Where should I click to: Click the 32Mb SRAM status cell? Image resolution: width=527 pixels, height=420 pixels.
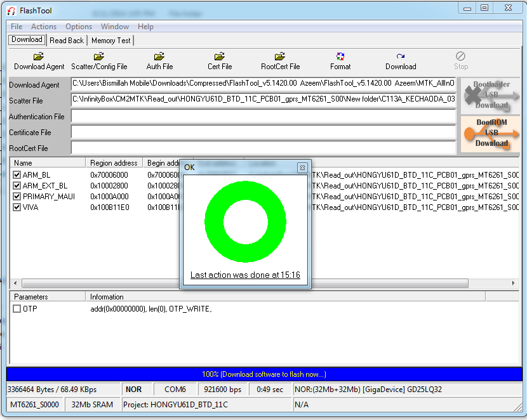pyautogui.click(x=92, y=405)
